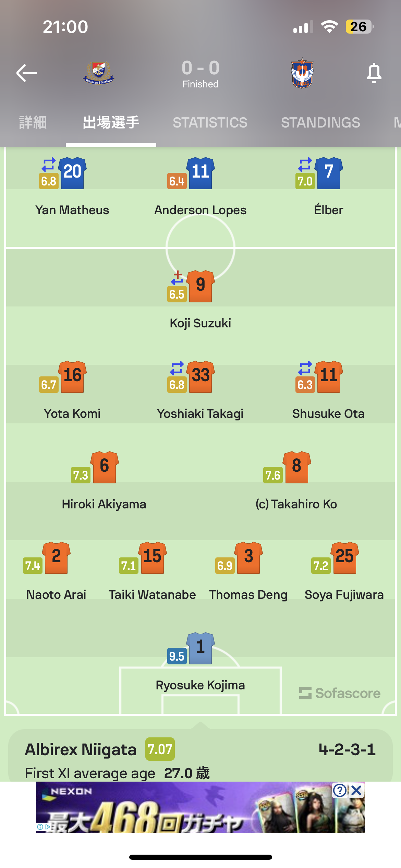Open the ad info question mark
The width and height of the screenshot is (401, 868).
click(340, 791)
